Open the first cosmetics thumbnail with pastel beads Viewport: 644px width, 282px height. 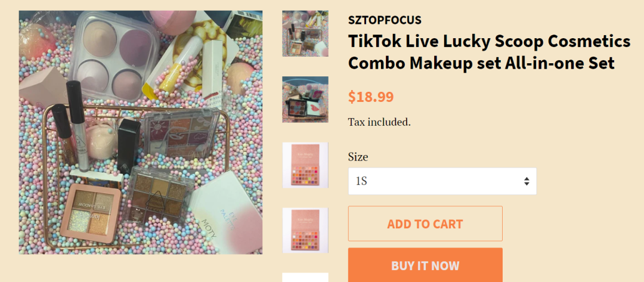(305, 33)
